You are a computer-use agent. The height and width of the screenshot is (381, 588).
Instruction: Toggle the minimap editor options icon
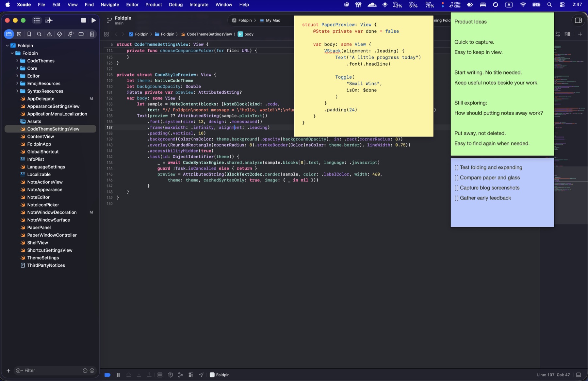(567, 34)
